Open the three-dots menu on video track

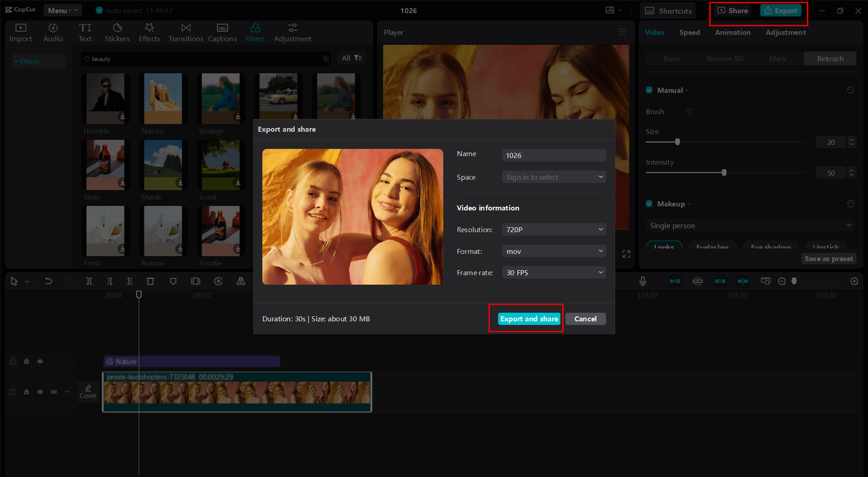(66, 392)
